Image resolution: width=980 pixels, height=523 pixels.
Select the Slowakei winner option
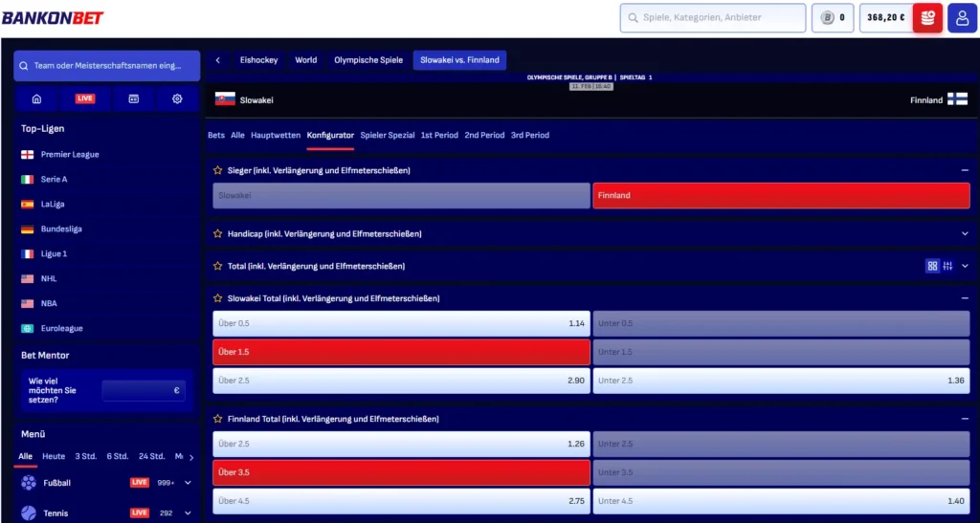pos(401,195)
